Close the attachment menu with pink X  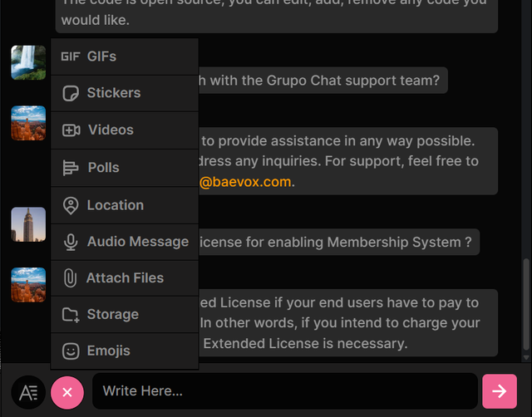(x=67, y=392)
